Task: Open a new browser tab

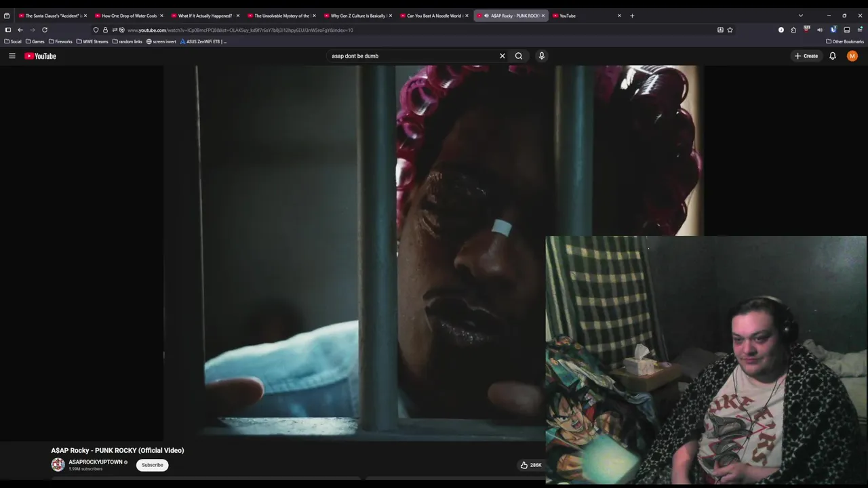Action: (x=632, y=16)
